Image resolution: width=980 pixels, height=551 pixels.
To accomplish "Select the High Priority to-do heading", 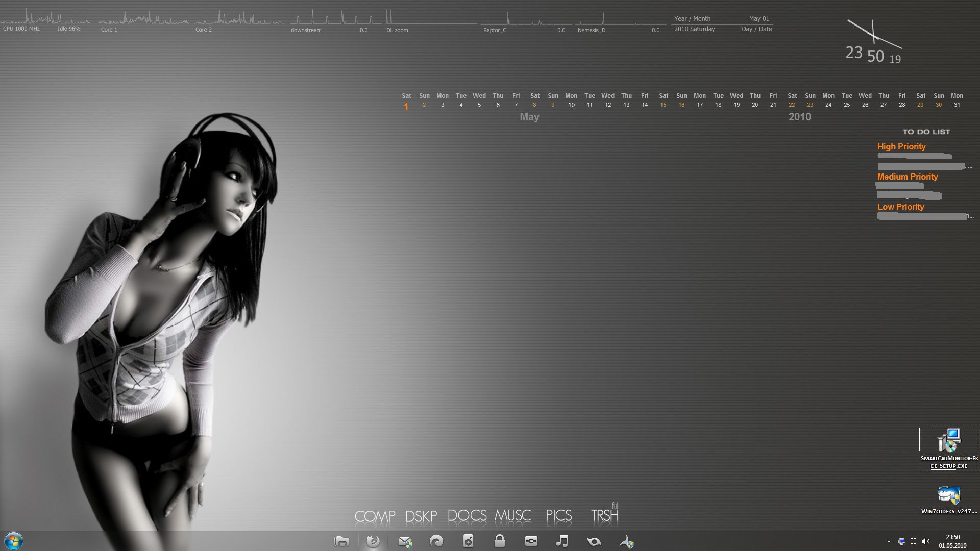I will point(901,146).
